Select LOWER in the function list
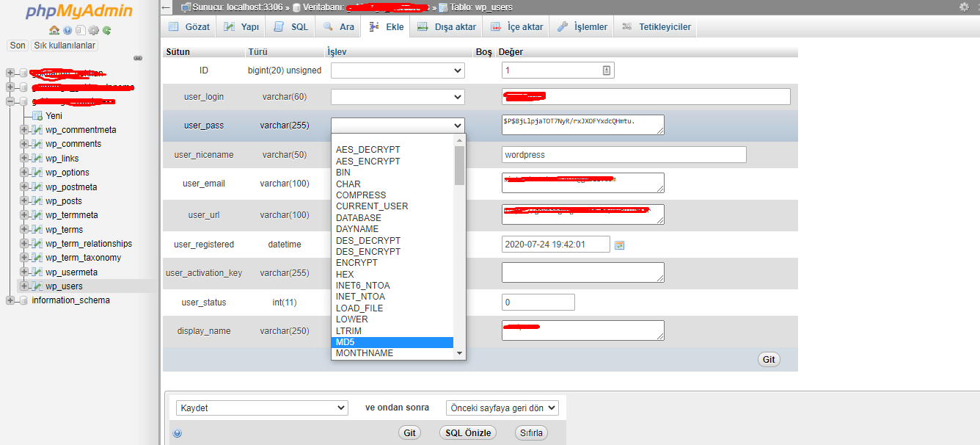This screenshot has width=980, height=445. coord(392,319)
